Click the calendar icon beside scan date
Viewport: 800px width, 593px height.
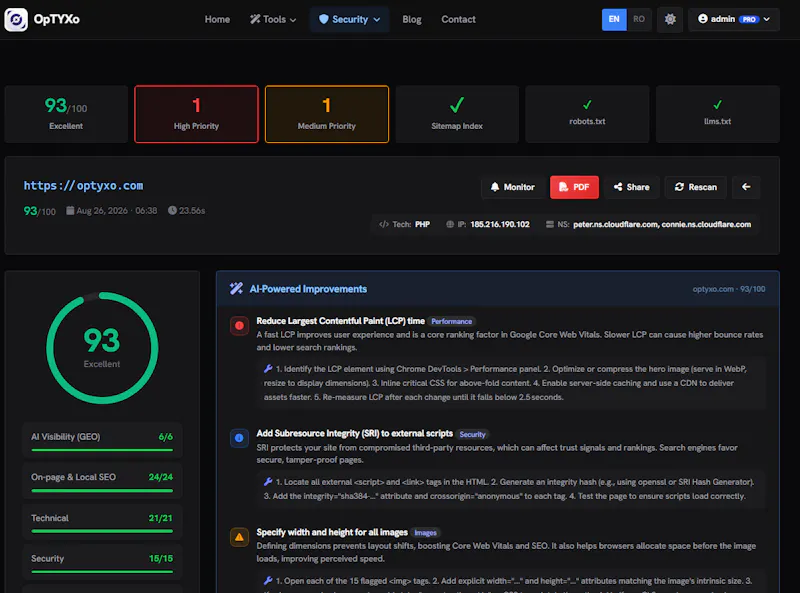pos(70,210)
